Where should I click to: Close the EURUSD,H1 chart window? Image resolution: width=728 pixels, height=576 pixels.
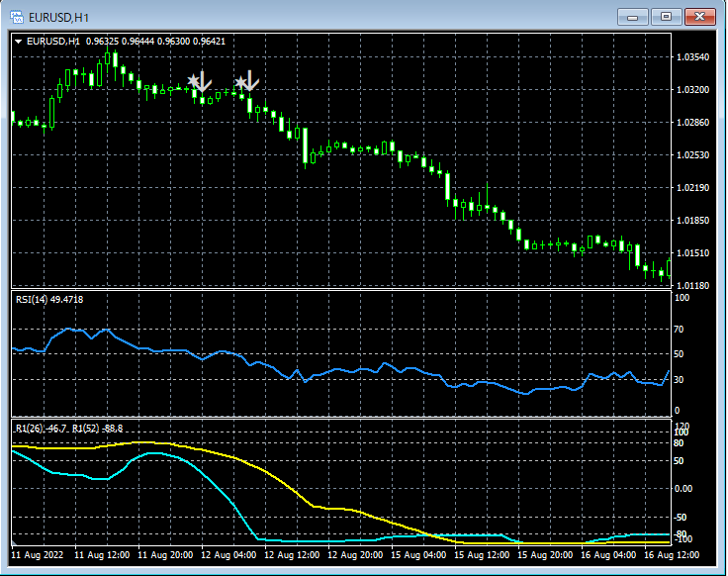699,16
